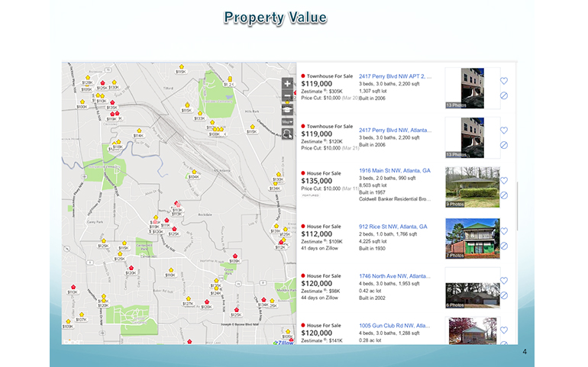Hide the 2417 Perry Blvd APT 2 listing

(504, 95)
